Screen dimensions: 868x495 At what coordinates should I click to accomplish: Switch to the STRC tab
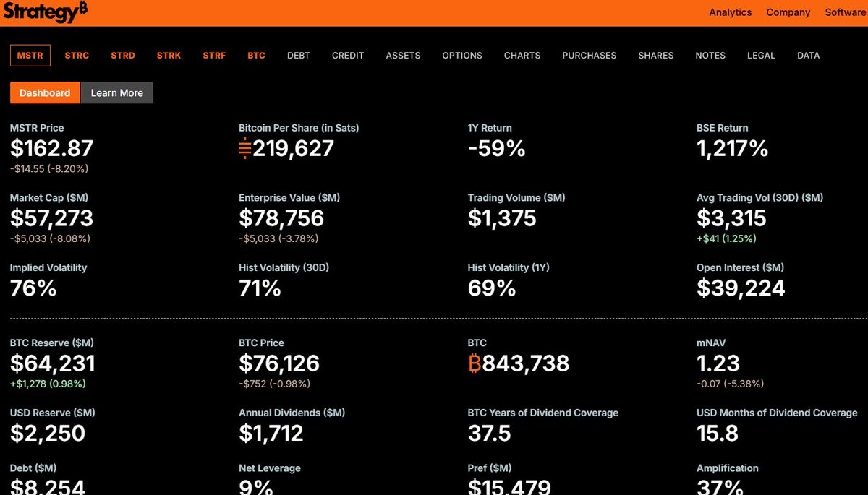click(x=77, y=56)
